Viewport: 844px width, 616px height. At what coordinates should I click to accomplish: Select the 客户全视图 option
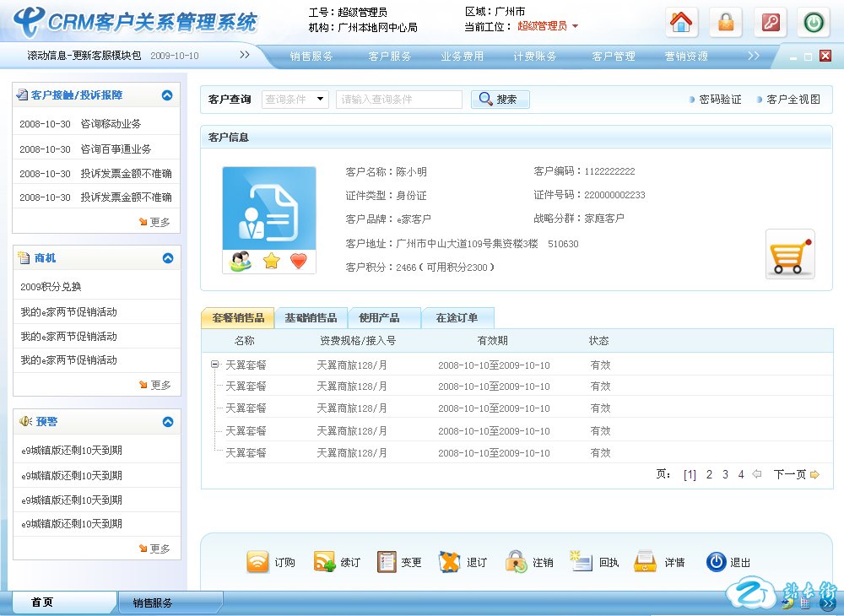(x=793, y=100)
